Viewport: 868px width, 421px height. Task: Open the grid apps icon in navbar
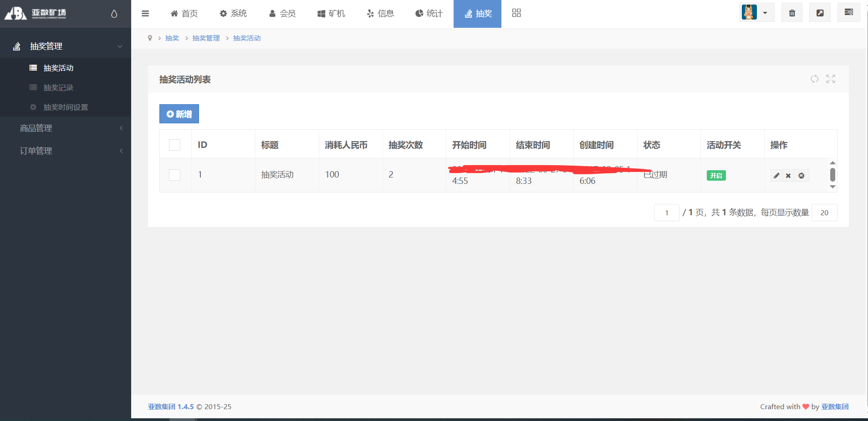coord(516,13)
